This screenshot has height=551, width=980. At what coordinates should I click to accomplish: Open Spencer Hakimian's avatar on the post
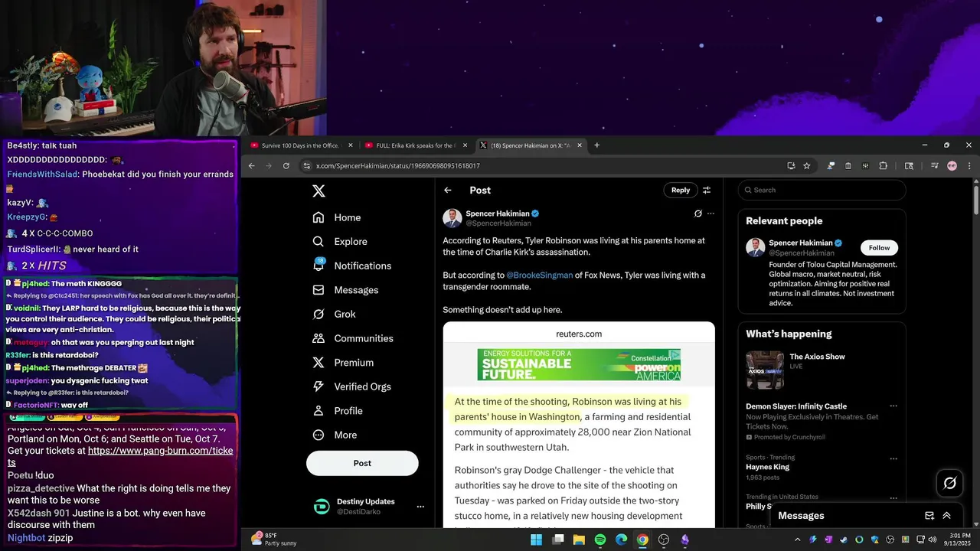coord(452,218)
